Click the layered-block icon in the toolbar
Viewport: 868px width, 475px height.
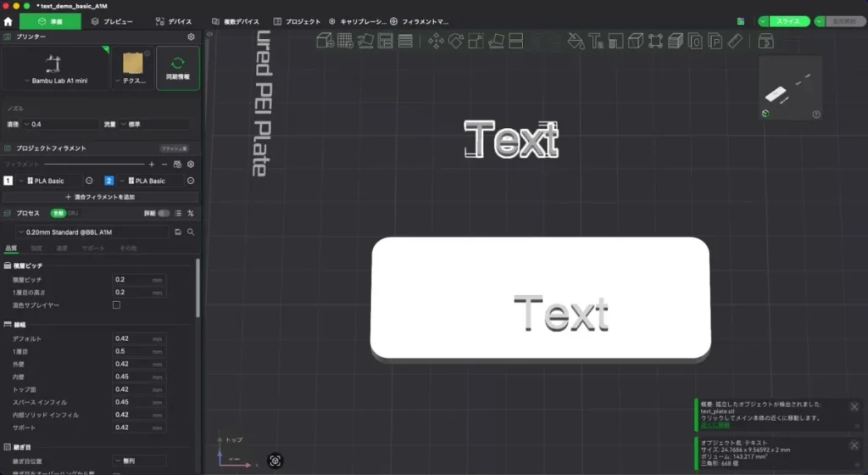(676, 41)
